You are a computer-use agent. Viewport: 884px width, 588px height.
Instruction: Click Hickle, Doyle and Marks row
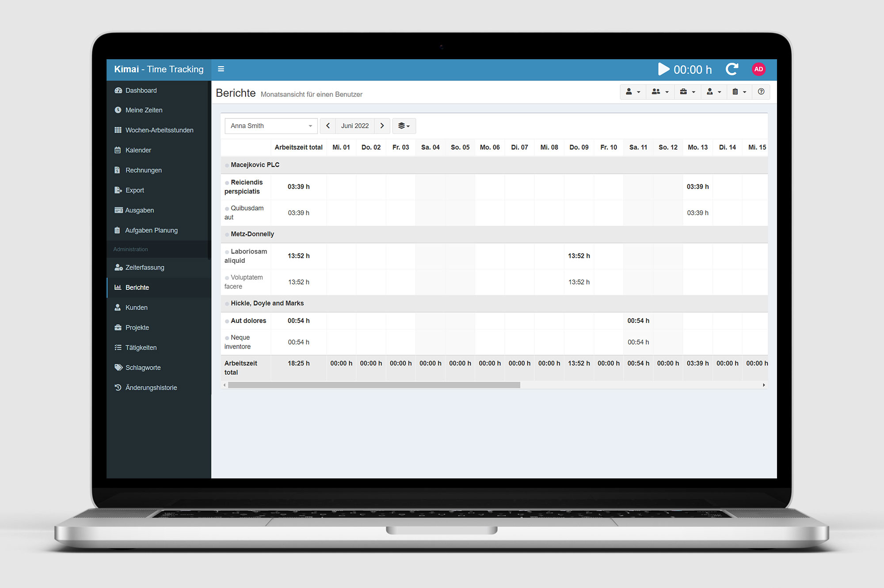click(x=494, y=303)
